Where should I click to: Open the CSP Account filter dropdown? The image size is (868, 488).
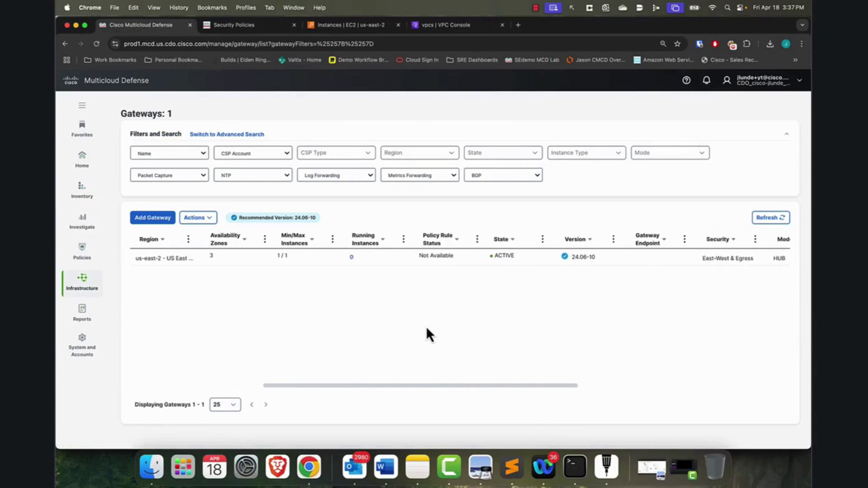tap(253, 153)
